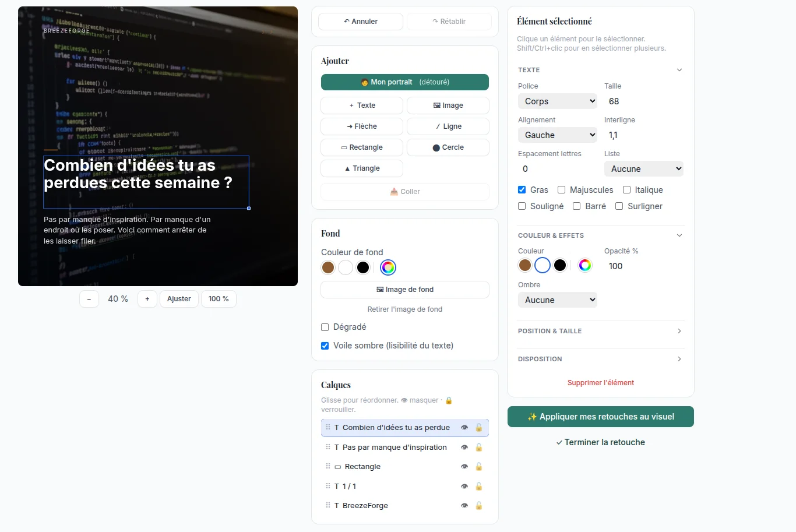Image resolution: width=796 pixels, height=532 pixels.
Task: Grab the drag handle of the BreezeForge layer
Action: pos(328,505)
